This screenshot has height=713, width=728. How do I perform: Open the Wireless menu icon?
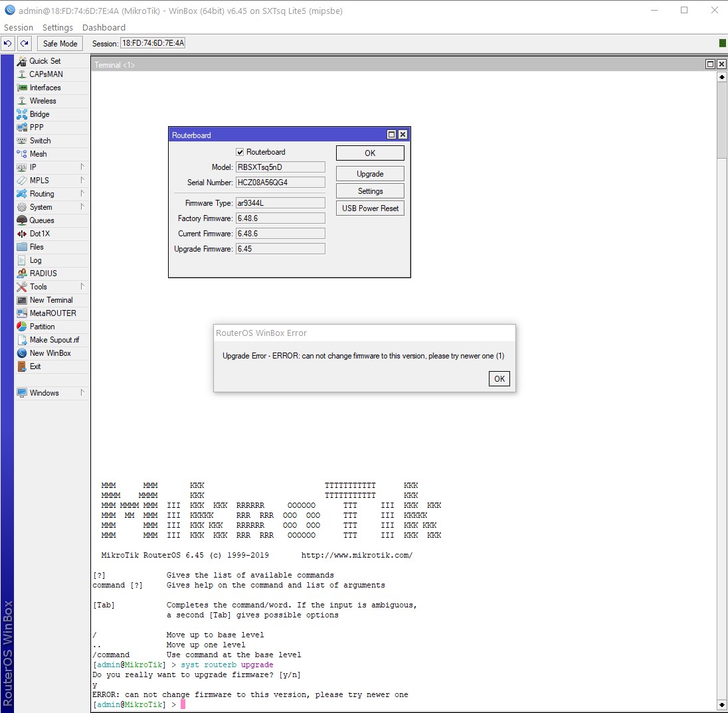tap(22, 101)
